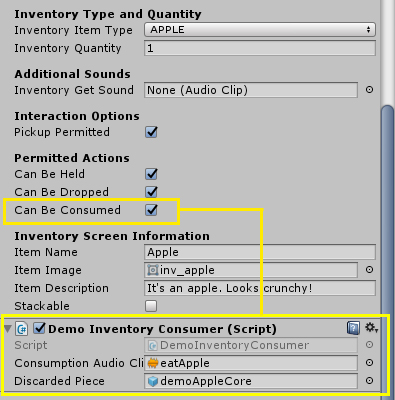Click the Consumption Audio Cli label
Image resolution: width=395 pixels, height=400 pixels.
(x=79, y=363)
